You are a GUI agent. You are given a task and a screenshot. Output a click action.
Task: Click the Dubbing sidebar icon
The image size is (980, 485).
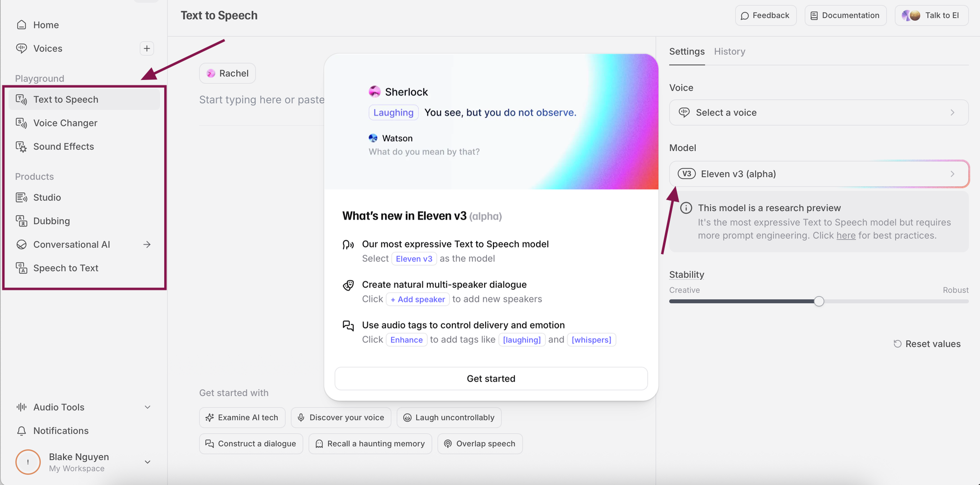[22, 221]
